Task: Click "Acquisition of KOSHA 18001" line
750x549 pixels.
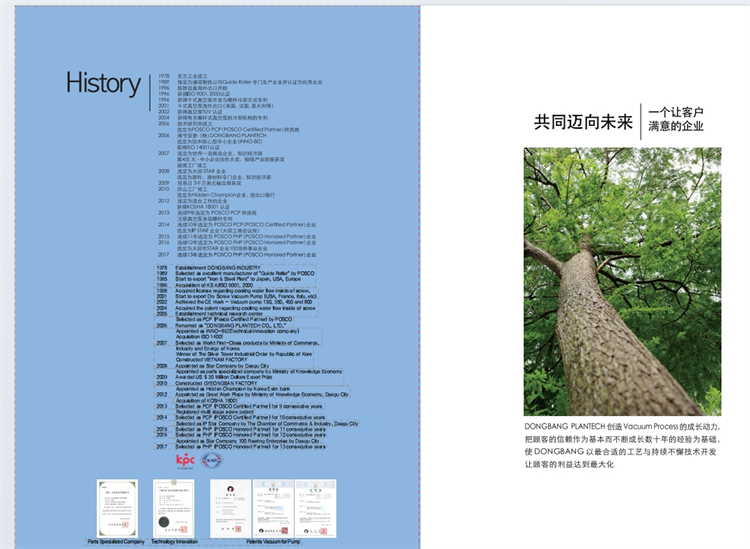Action: click(207, 401)
